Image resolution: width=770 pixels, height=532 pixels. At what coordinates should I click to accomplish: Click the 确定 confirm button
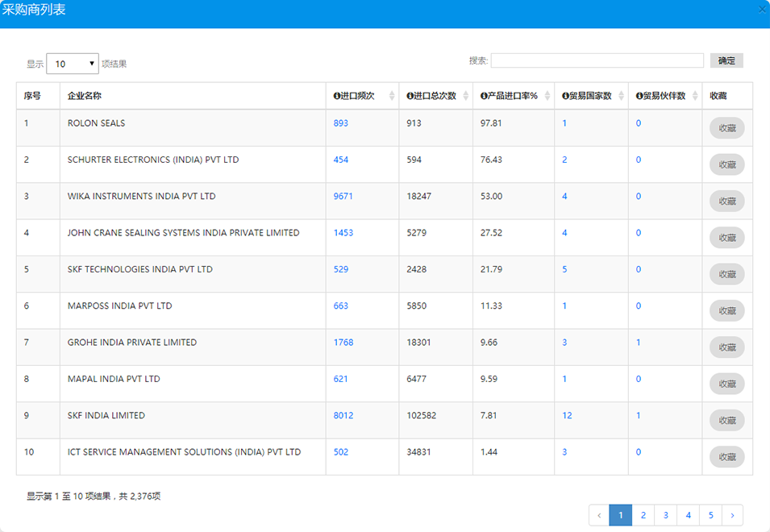tap(726, 60)
